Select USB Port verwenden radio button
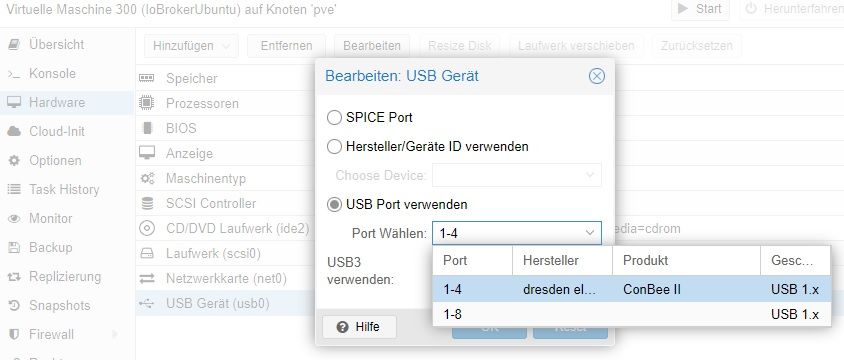 tap(334, 204)
